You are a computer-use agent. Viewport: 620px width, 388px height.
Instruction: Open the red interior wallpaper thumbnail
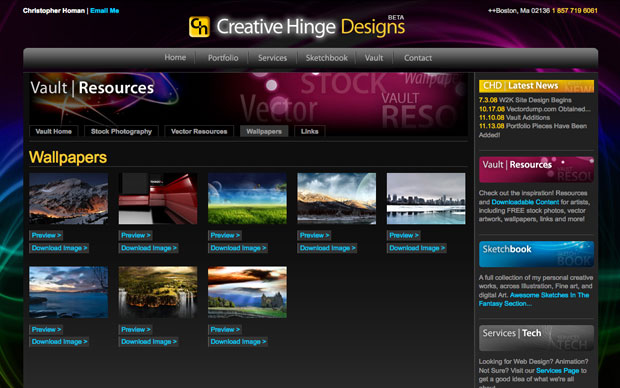point(158,199)
